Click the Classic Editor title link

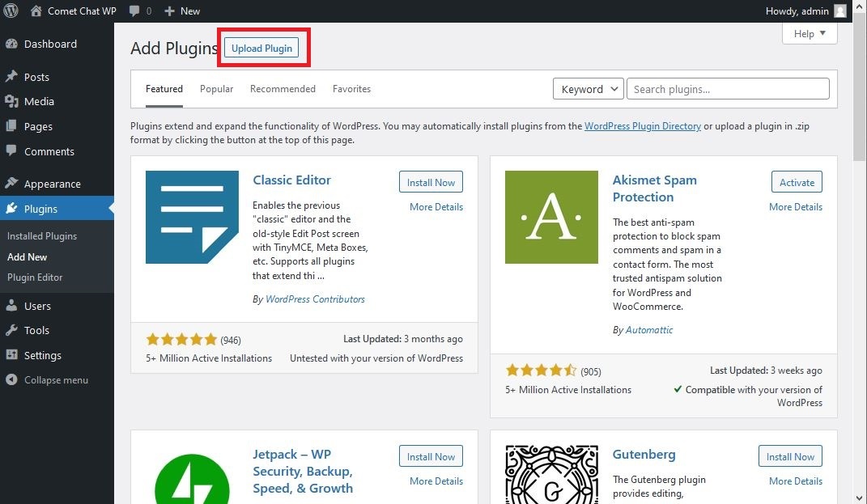[x=292, y=180]
